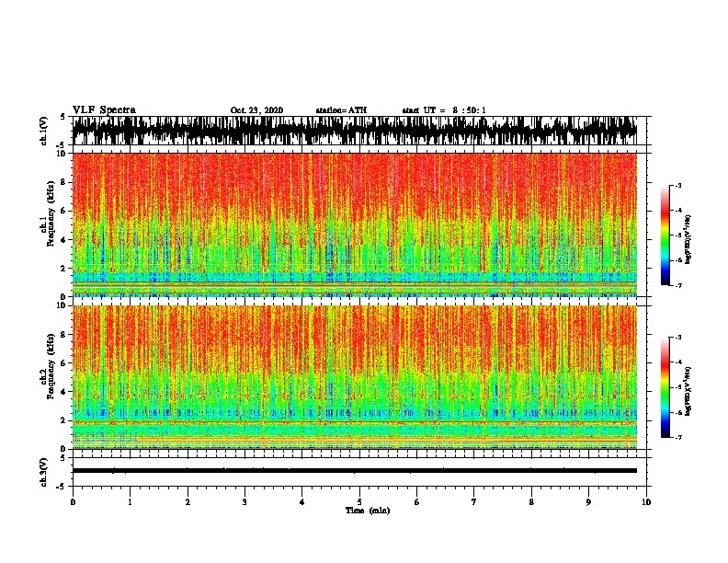Click the "8" tick on ch.1 frequency axis
The image size is (728, 563).
pyautogui.click(x=65, y=182)
